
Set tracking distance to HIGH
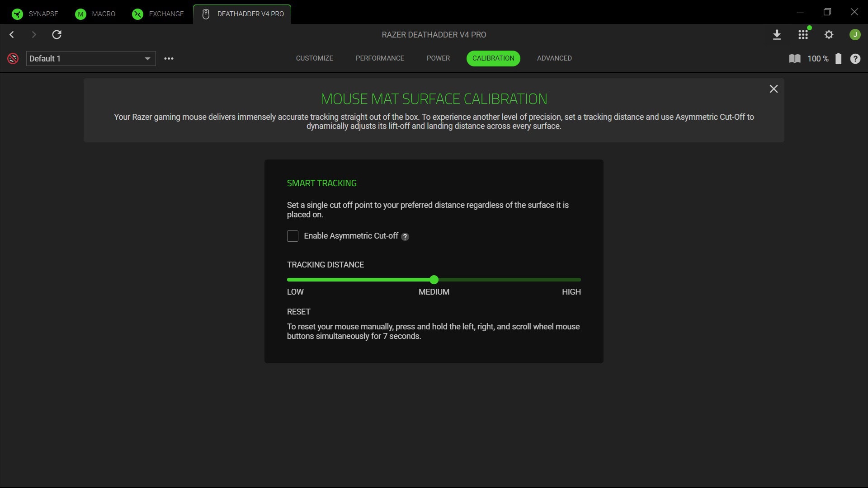pyautogui.click(x=571, y=292)
